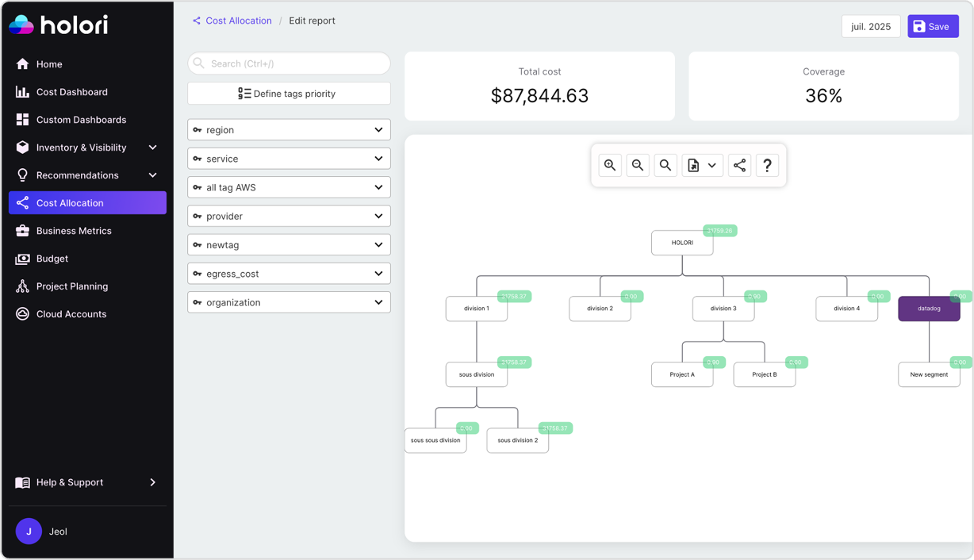
Task: Click the Save button
Action: 933,26
